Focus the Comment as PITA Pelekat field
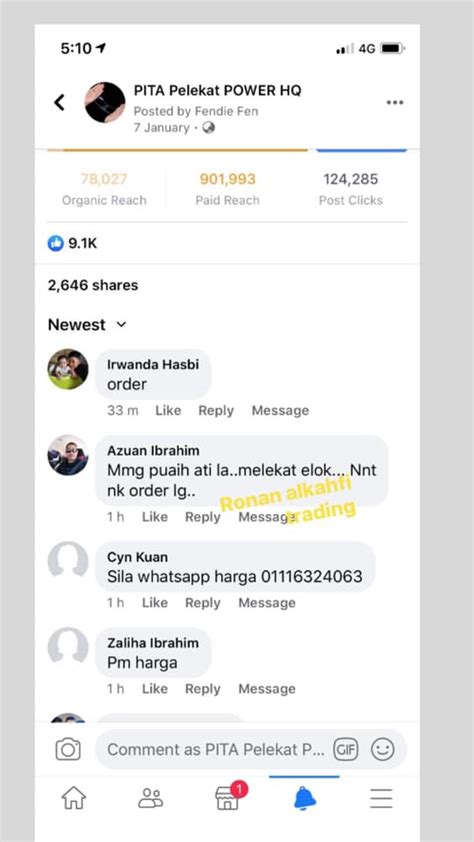Screen dimensions: 474x842 coord(215,749)
